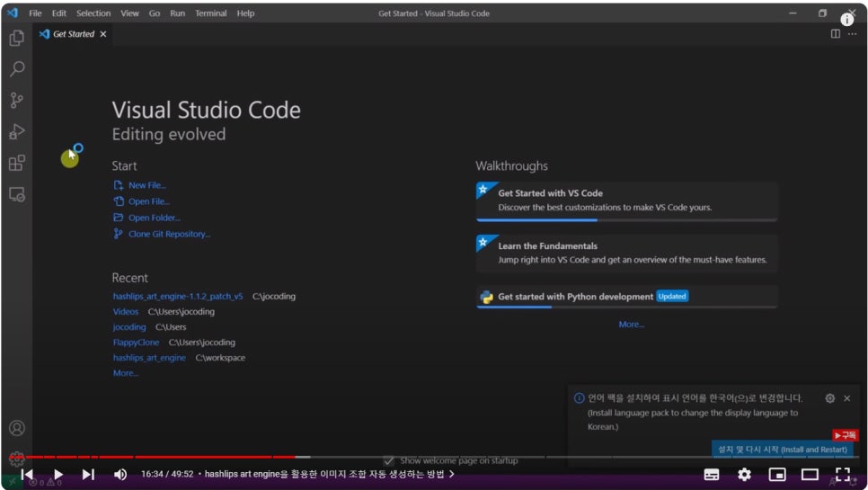The height and width of the screenshot is (490, 868).
Task: Toggle video subtitles
Action: coord(712,475)
